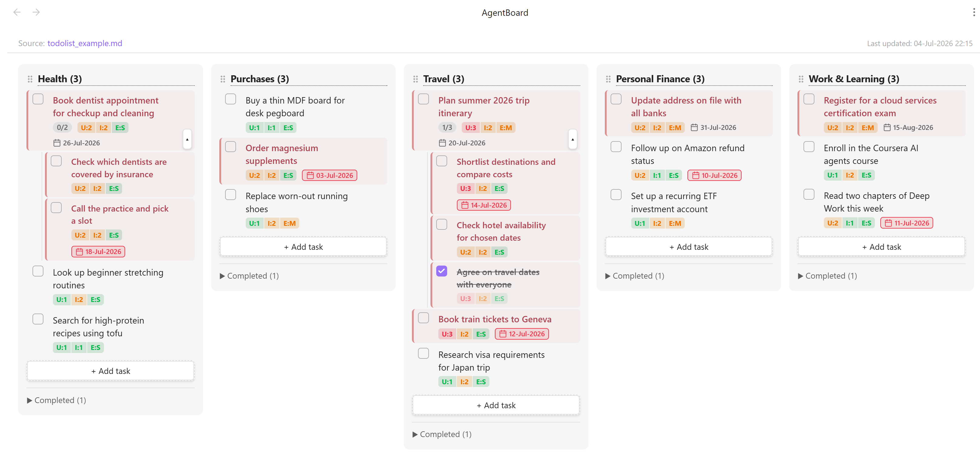Click the calendar icon beside 26-Jul-2026

(57, 143)
